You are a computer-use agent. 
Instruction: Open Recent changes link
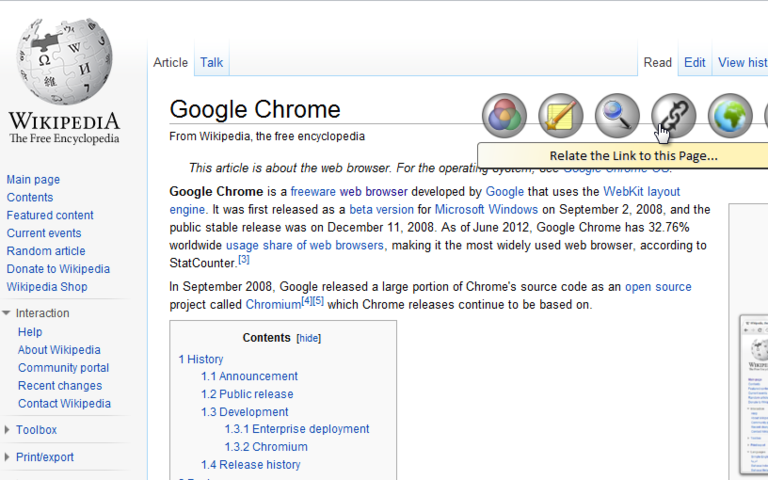click(60, 385)
